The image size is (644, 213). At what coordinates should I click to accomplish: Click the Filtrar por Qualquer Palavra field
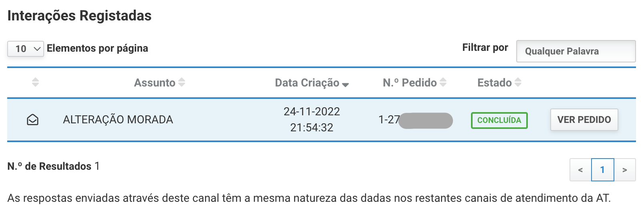tap(576, 51)
